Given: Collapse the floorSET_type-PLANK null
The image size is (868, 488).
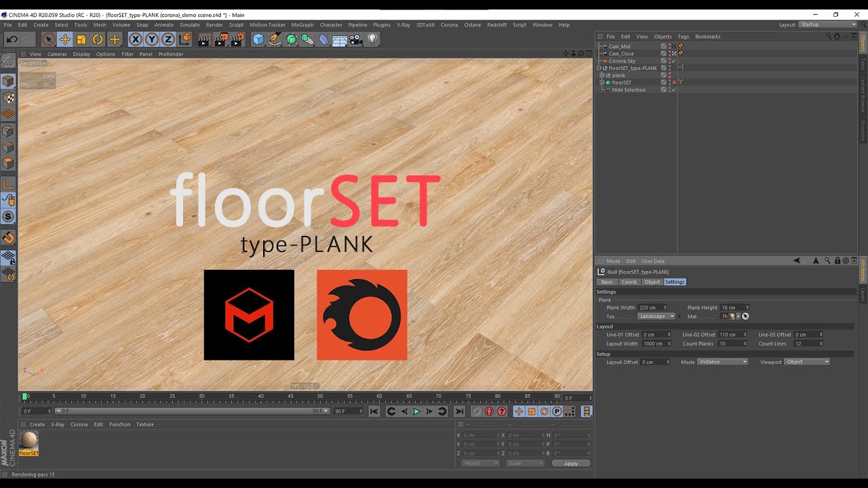Looking at the screenshot, I should click(x=599, y=68).
